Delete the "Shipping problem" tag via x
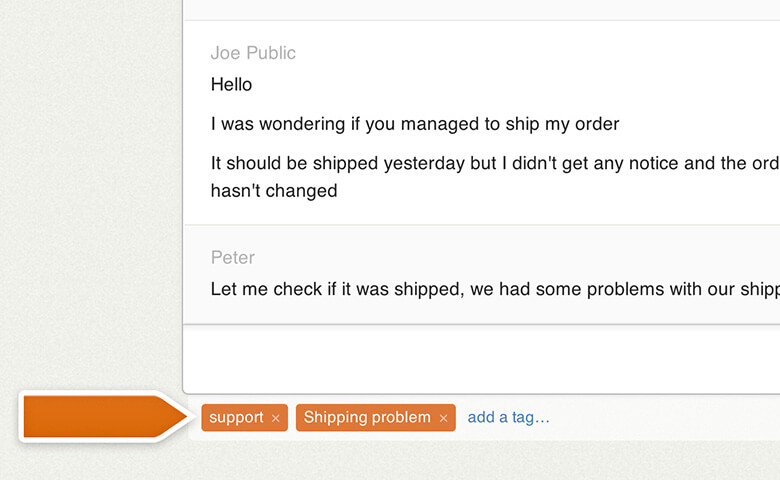 [443, 418]
